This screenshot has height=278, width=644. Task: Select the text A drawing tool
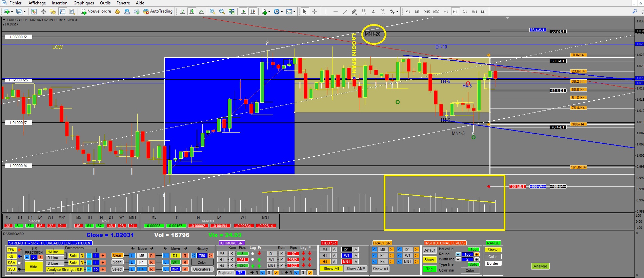pos(373,12)
